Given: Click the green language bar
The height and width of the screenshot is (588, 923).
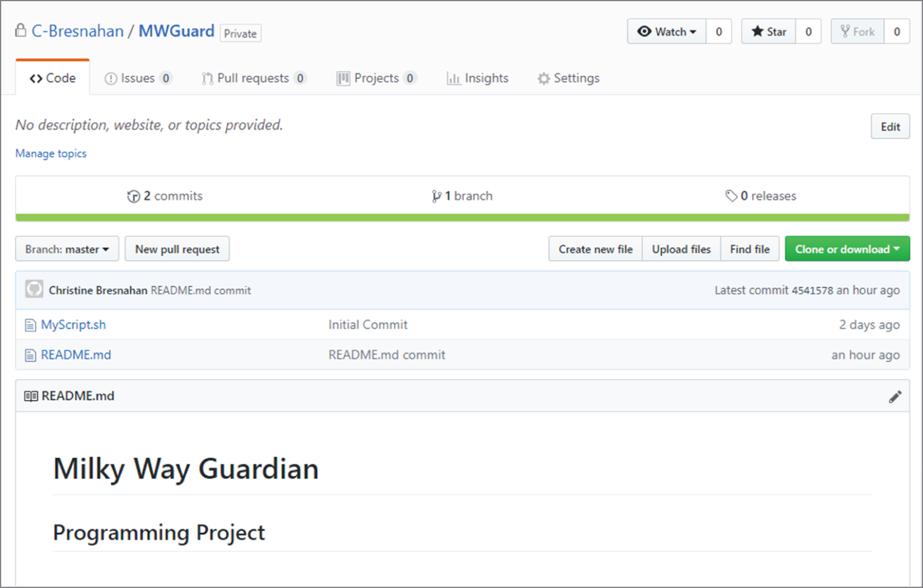Looking at the screenshot, I should pos(462,218).
